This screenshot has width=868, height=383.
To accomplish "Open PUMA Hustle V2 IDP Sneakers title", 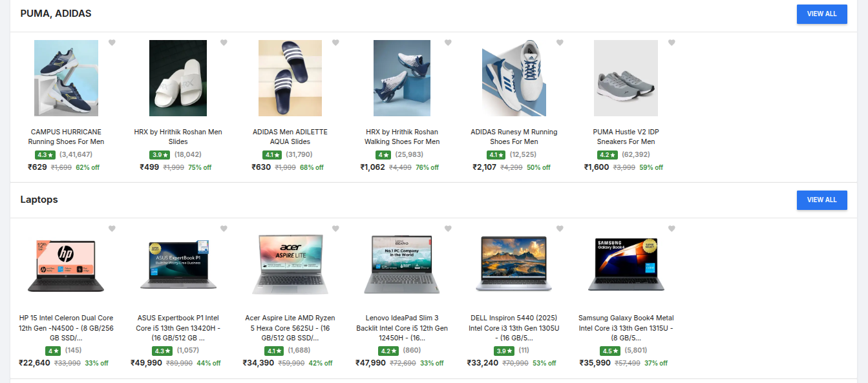I will [626, 137].
